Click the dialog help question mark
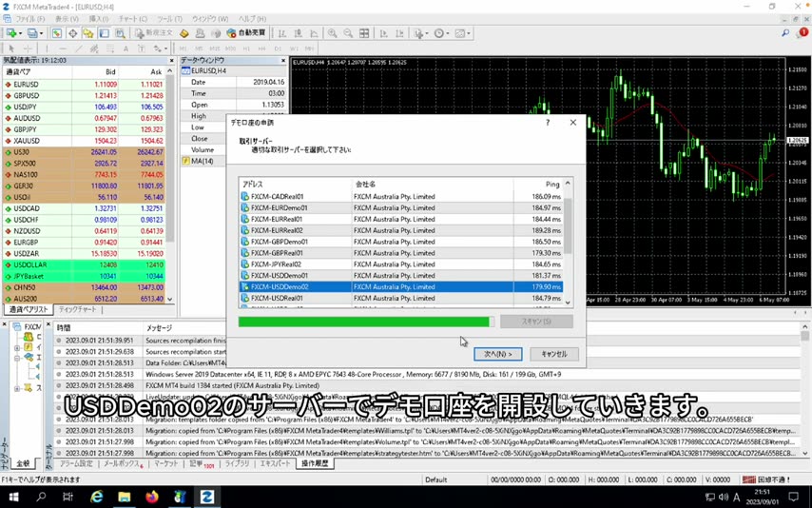This screenshot has height=508, width=812. point(548,123)
